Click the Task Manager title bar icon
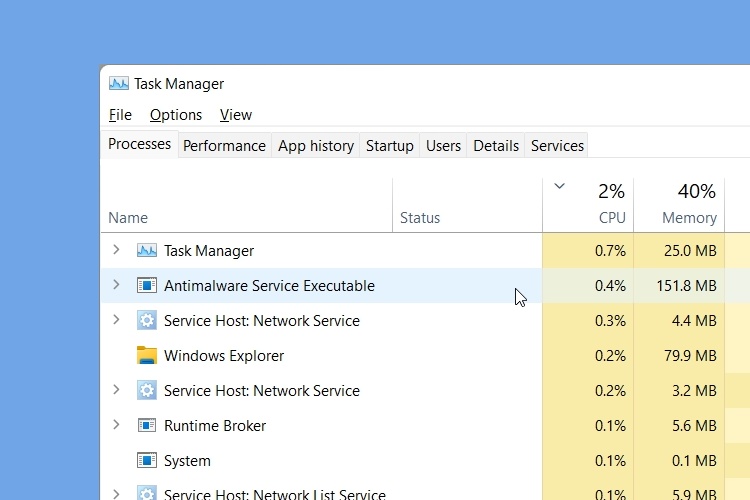 119,84
